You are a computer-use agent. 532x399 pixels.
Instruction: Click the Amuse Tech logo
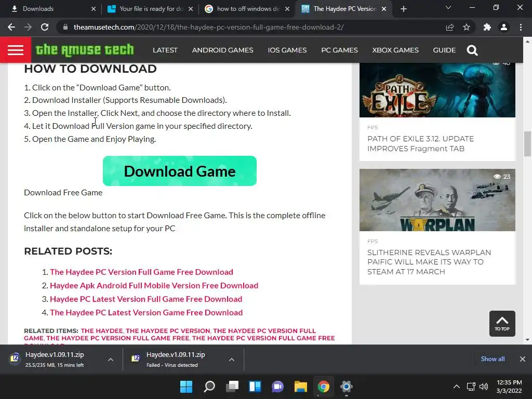(x=85, y=50)
